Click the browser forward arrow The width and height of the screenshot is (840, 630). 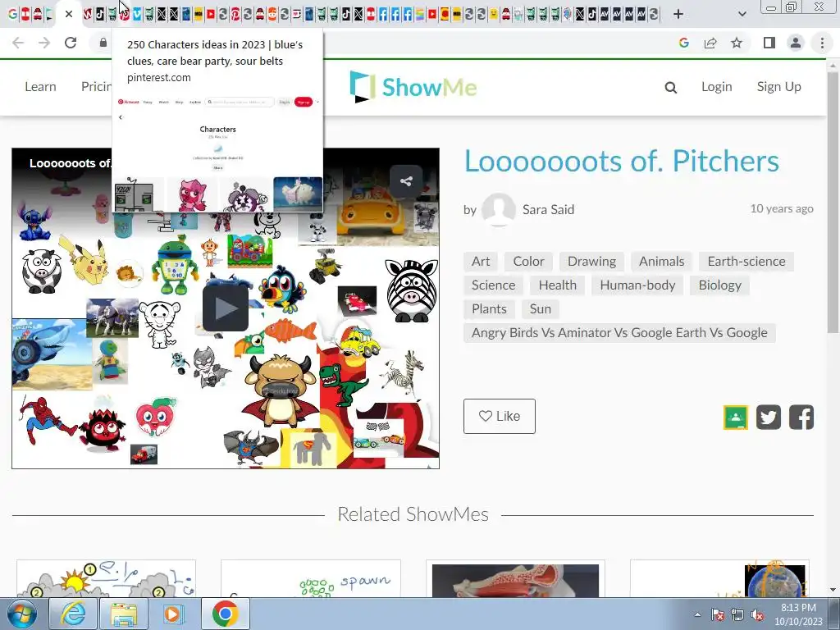click(x=44, y=43)
